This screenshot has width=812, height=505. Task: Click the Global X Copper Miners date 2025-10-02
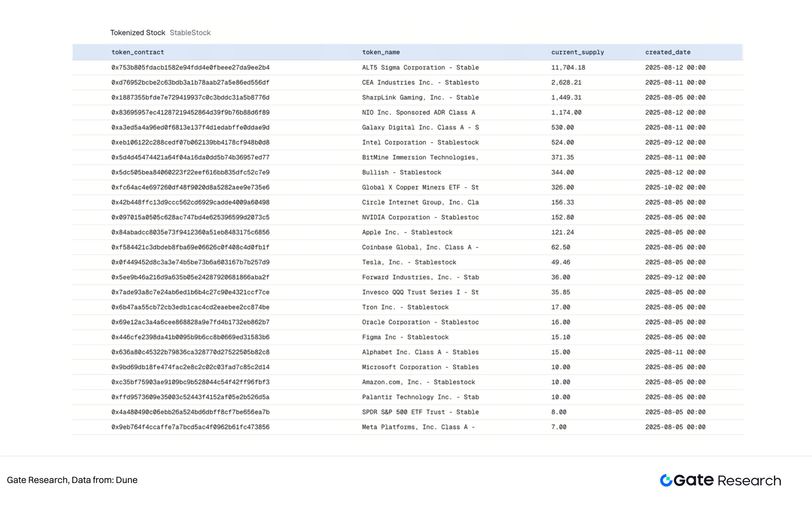675,187
